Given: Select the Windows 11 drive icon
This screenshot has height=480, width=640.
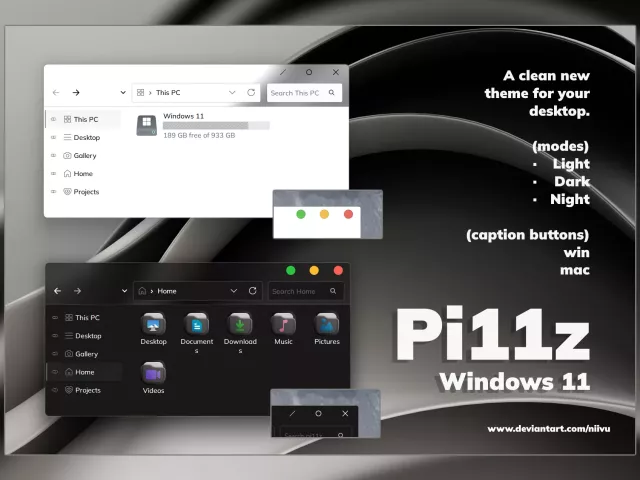Looking at the screenshot, I should [x=147, y=125].
